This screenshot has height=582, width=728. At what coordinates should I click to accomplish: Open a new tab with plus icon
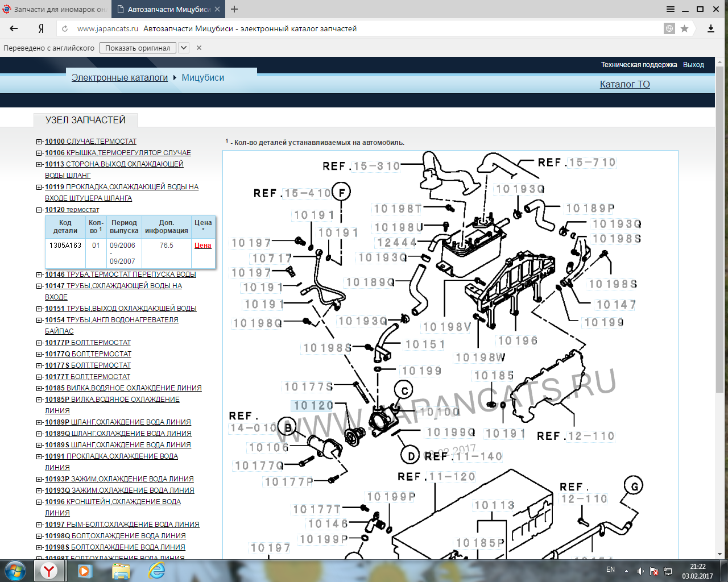pyautogui.click(x=234, y=9)
